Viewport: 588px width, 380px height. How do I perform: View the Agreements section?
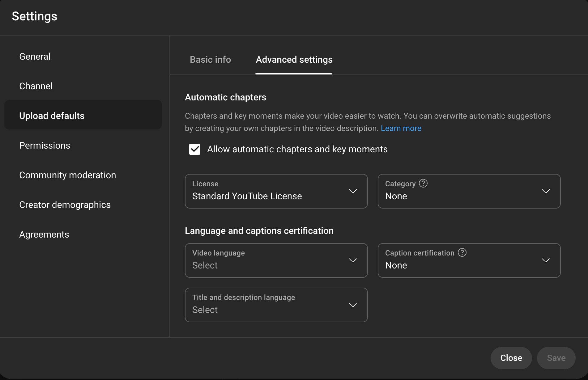(x=44, y=234)
